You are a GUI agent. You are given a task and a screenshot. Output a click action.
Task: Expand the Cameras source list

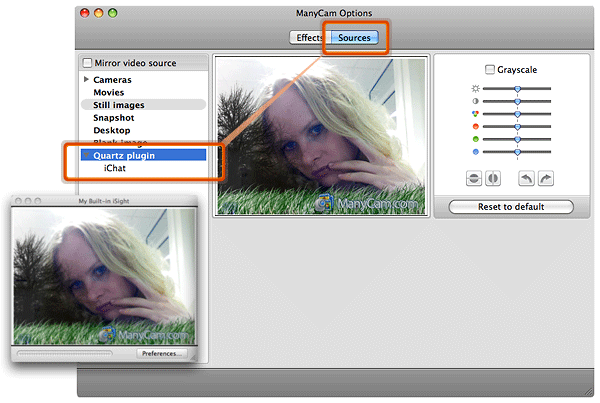coord(86,79)
